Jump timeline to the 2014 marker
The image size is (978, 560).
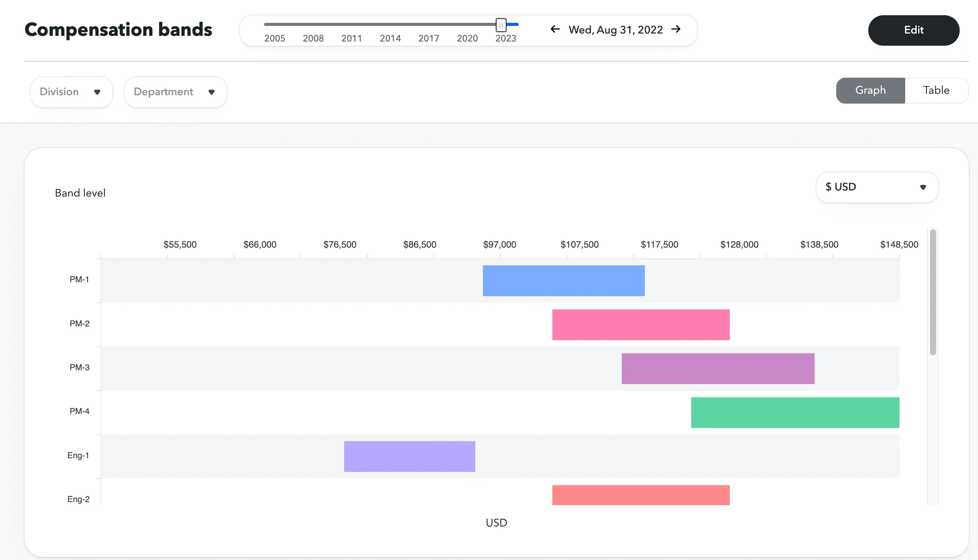click(390, 38)
